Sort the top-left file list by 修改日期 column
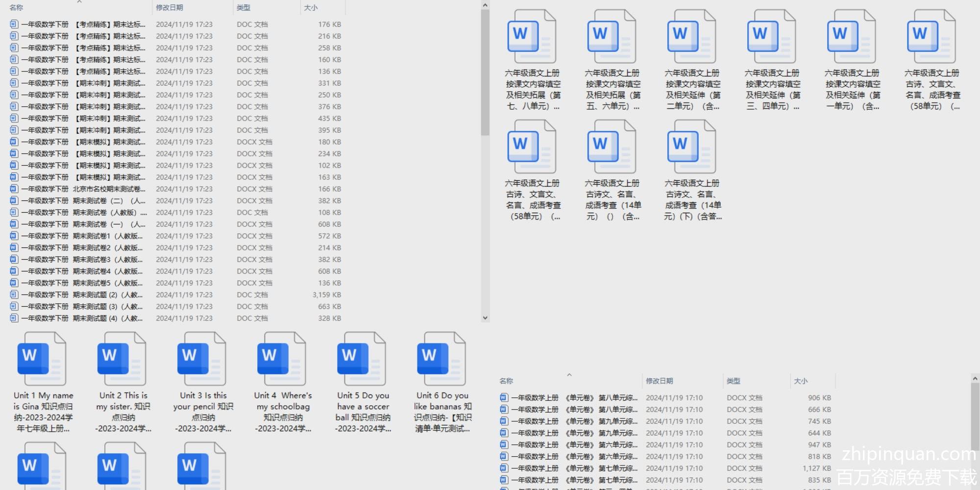 170,8
